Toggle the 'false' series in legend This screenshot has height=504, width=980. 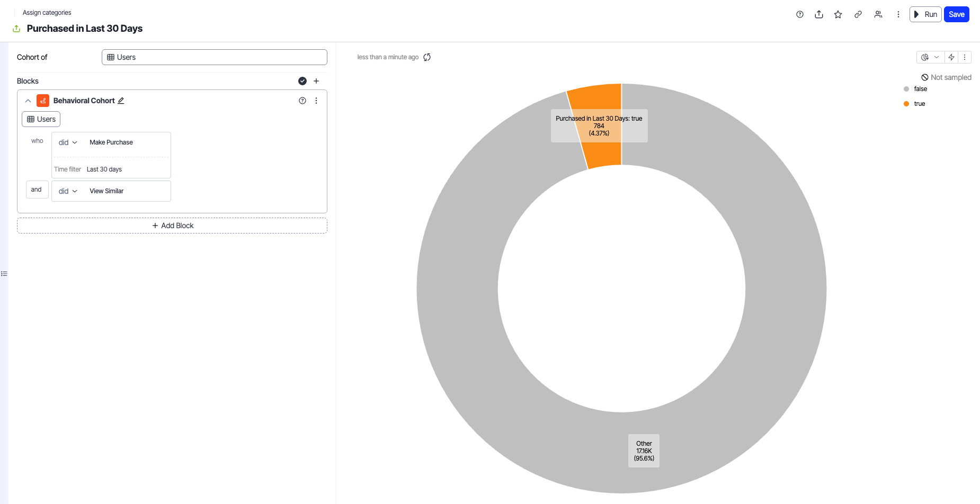(x=920, y=89)
